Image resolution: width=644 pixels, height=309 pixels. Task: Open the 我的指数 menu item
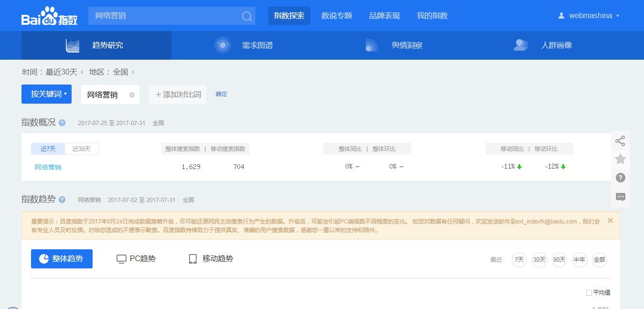tap(433, 16)
